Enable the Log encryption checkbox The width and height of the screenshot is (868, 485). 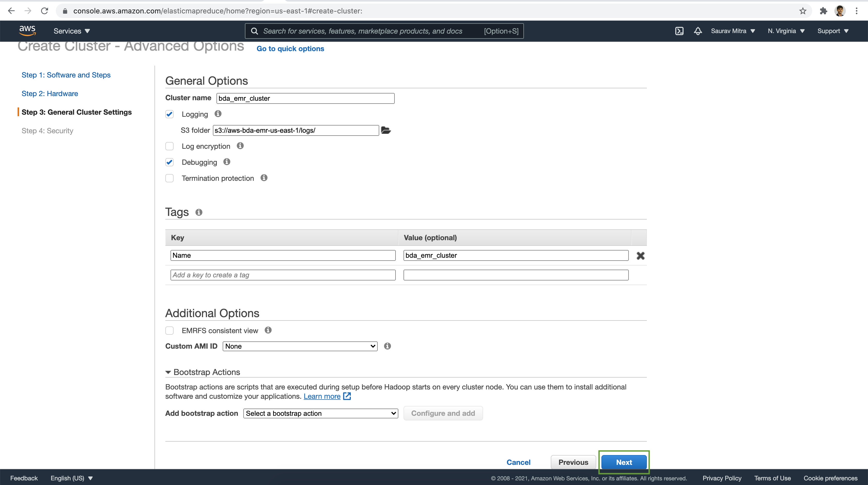(169, 146)
